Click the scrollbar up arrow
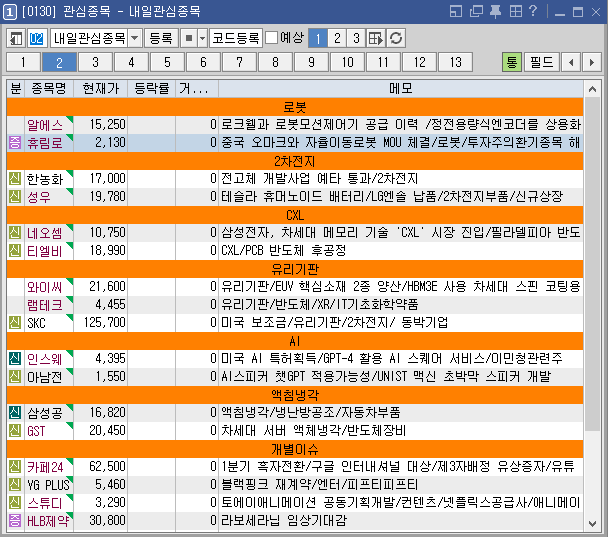Image resolution: width=608 pixels, height=537 pixels. click(x=592, y=89)
